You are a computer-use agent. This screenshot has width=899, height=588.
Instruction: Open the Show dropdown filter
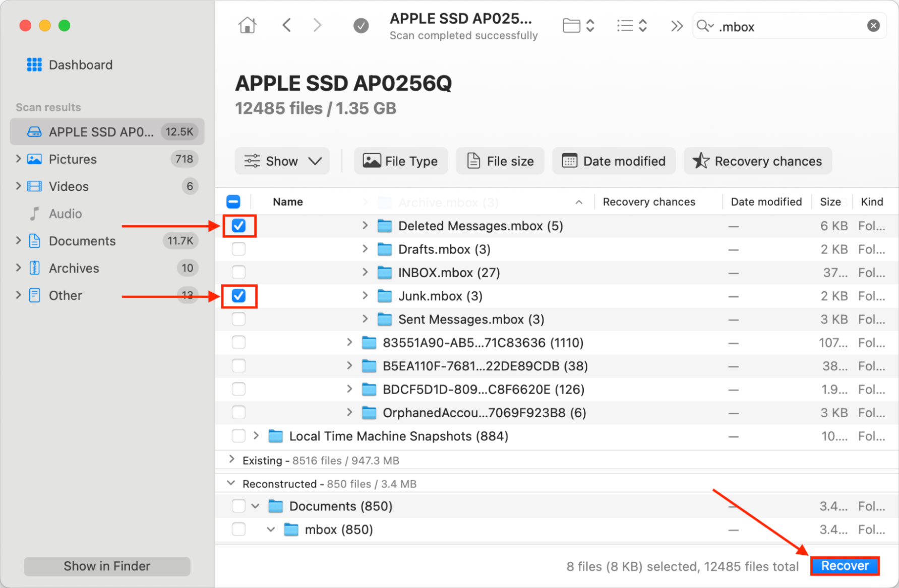[x=282, y=161]
